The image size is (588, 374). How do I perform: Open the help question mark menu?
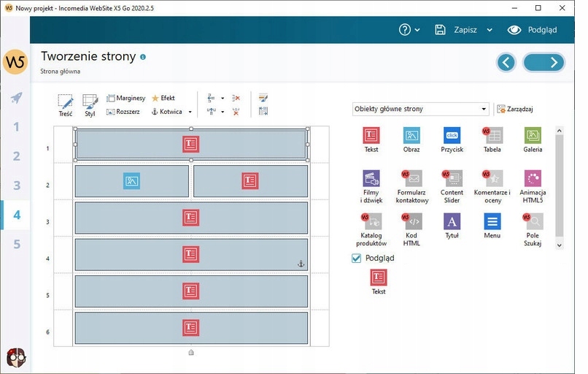409,30
